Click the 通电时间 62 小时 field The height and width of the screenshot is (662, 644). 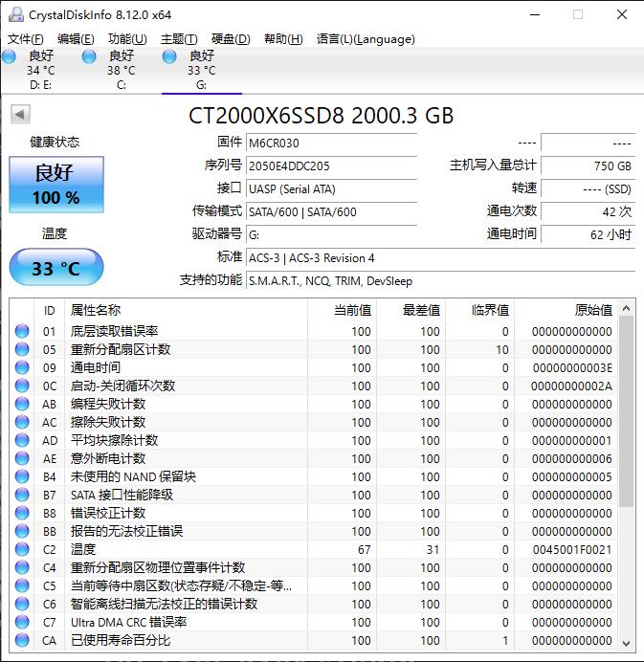click(x=588, y=234)
